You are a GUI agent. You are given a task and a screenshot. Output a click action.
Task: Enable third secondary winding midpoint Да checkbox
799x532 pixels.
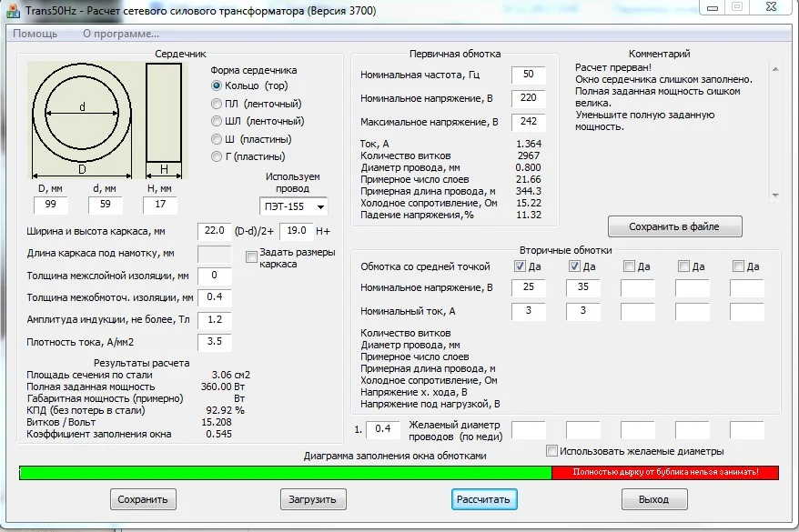[630, 266]
